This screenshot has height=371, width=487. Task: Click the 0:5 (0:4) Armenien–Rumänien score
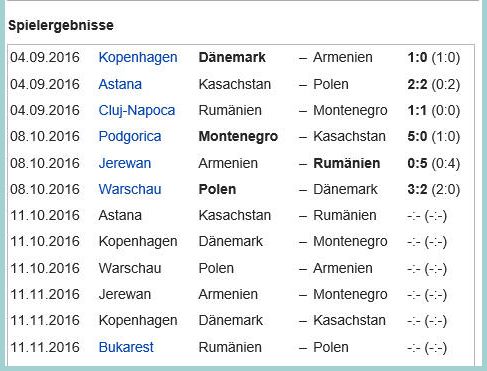434,163
